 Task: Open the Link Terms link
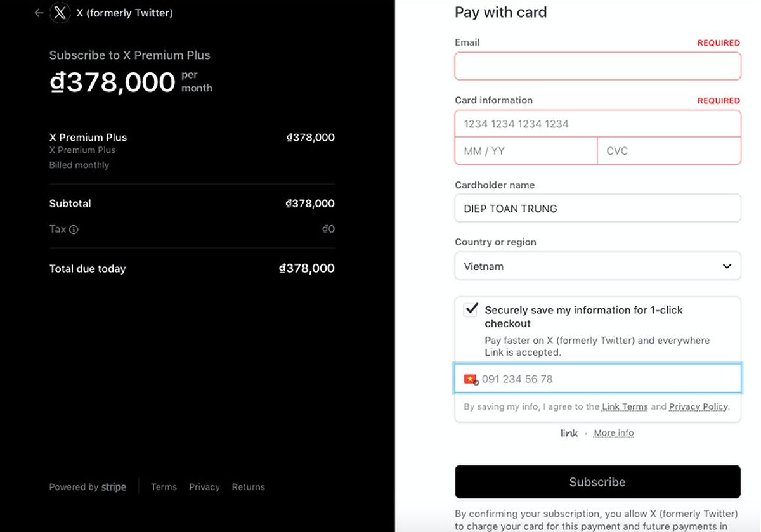pyautogui.click(x=625, y=406)
